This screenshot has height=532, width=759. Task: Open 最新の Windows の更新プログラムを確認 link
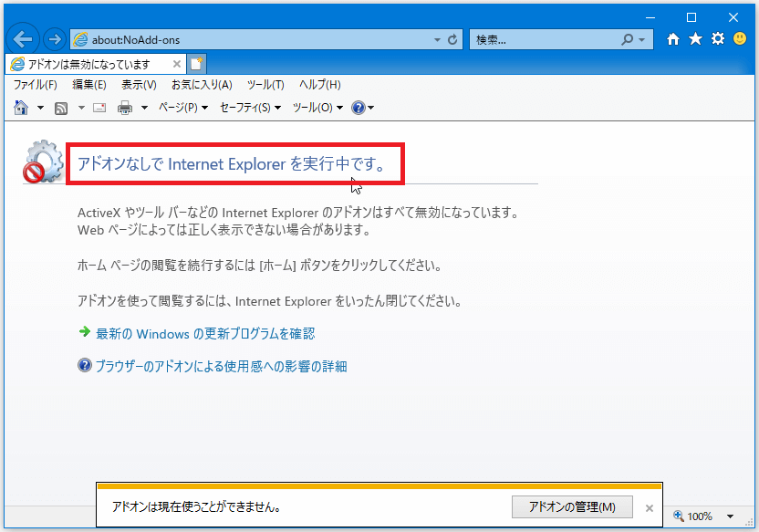[x=205, y=334]
